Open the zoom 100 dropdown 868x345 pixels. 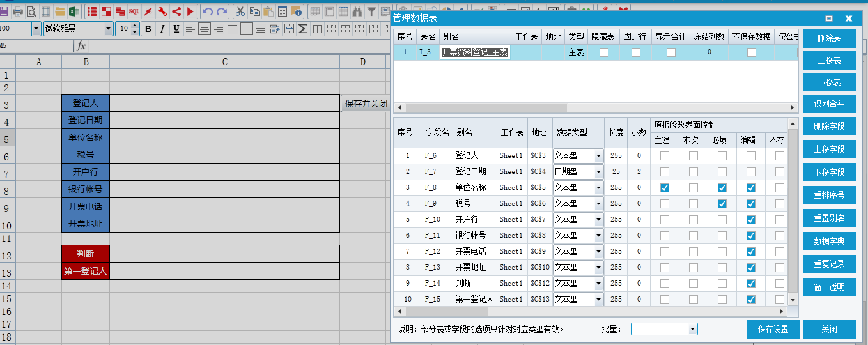(36, 29)
